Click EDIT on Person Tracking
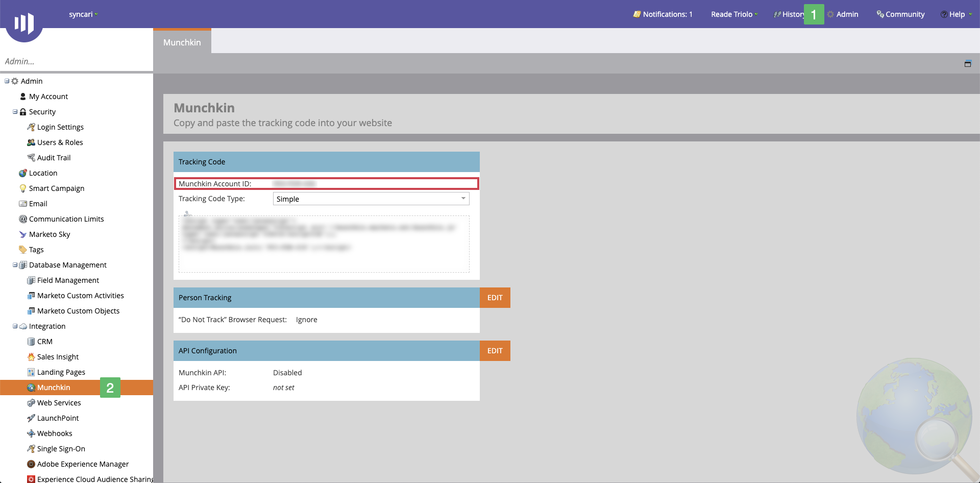 coord(495,297)
